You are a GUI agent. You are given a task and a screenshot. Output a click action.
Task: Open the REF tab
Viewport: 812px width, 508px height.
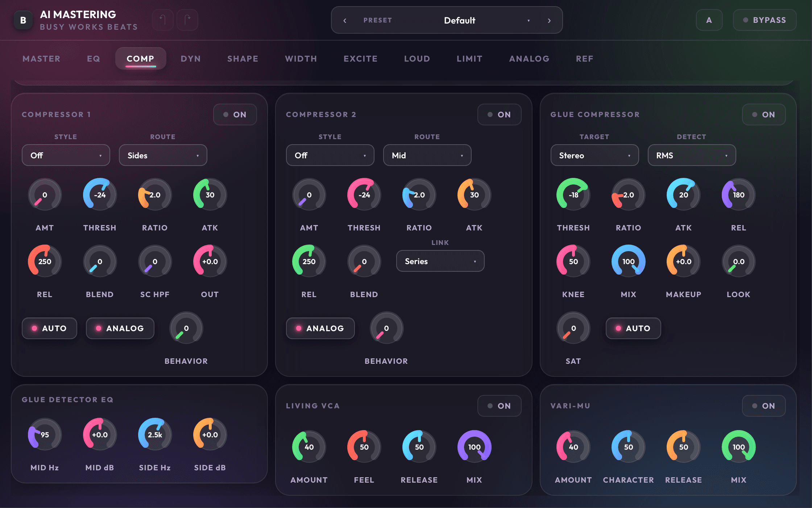[x=584, y=58]
